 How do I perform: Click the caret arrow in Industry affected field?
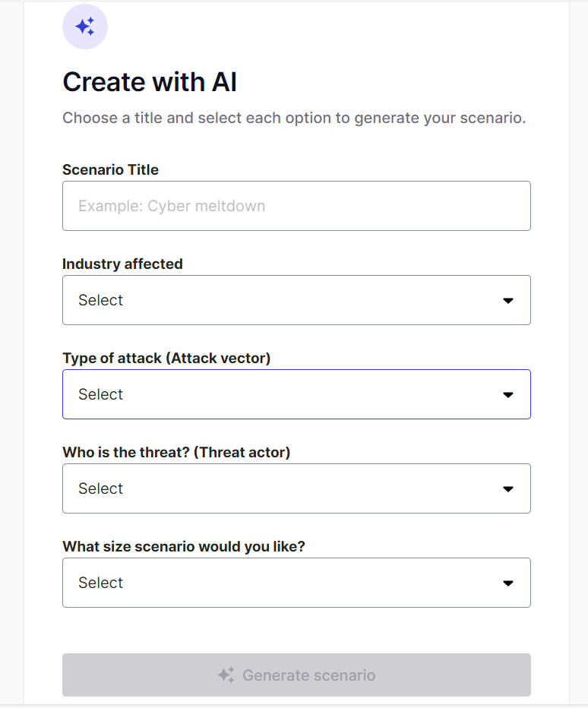click(508, 301)
